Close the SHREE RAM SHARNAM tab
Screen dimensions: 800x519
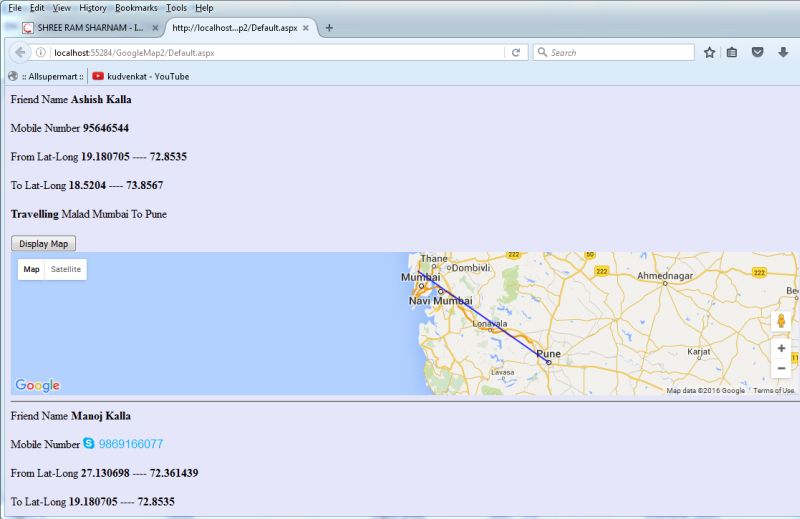(155, 28)
